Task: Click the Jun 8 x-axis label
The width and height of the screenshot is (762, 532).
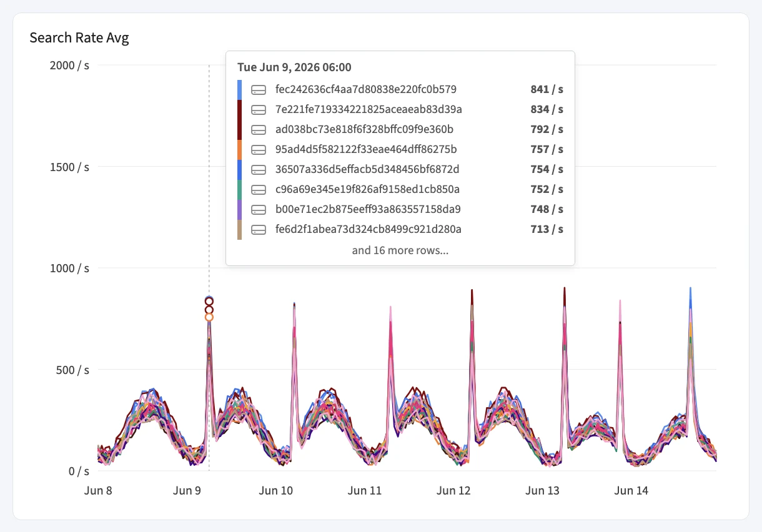Action: pos(99,491)
